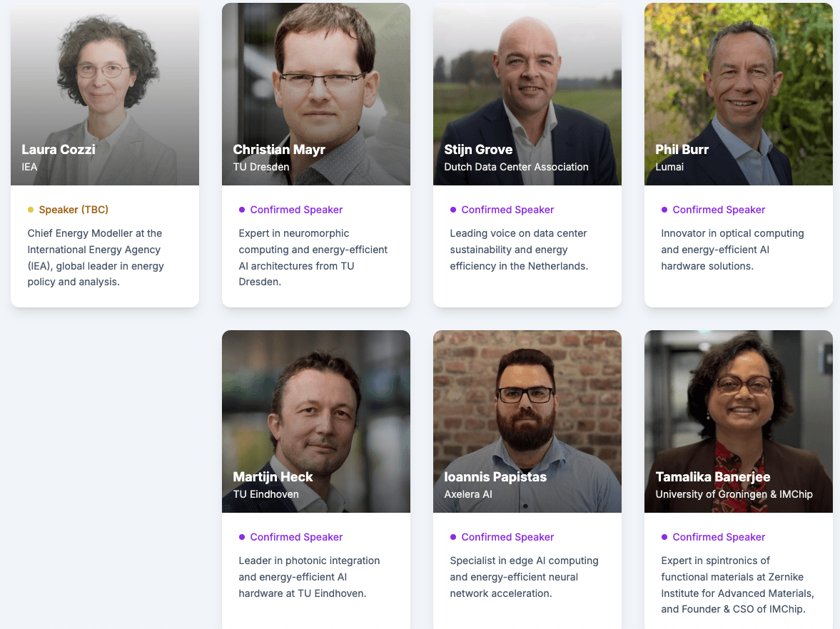Select the Axelera AI affiliation label

pos(468,495)
